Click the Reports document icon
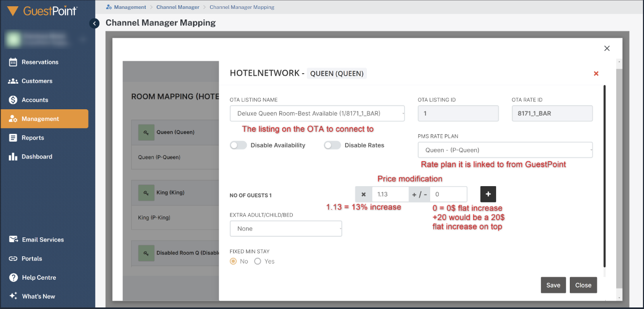Screen dimensions: 644x309 tap(13, 138)
